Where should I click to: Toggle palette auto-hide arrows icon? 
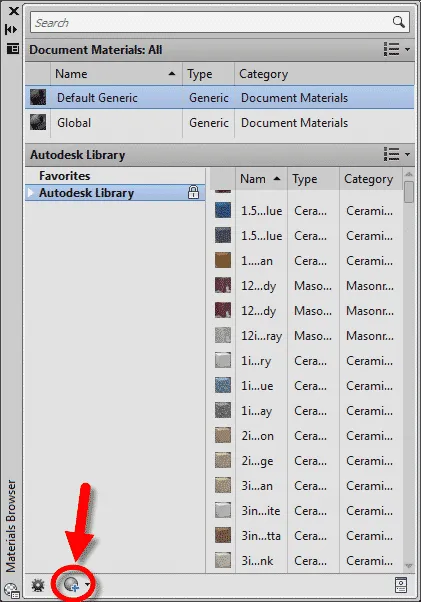tap(11, 30)
